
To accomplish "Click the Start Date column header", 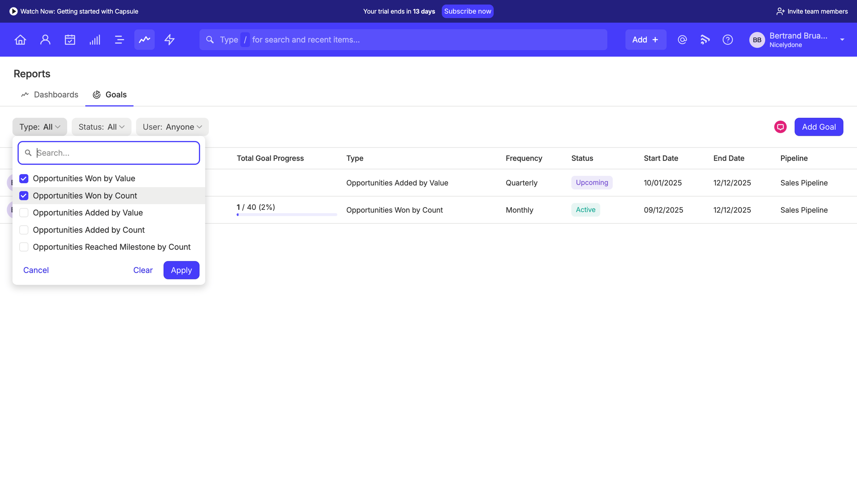I will (661, 158).
